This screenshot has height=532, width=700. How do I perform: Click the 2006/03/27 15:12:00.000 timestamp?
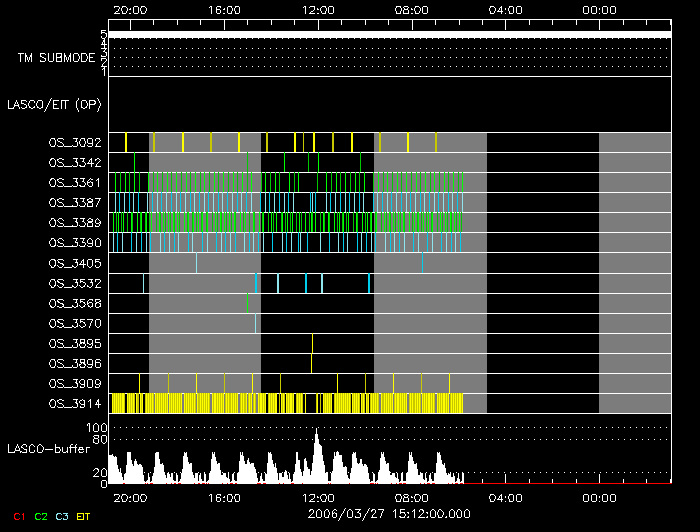tap(389, 513)
